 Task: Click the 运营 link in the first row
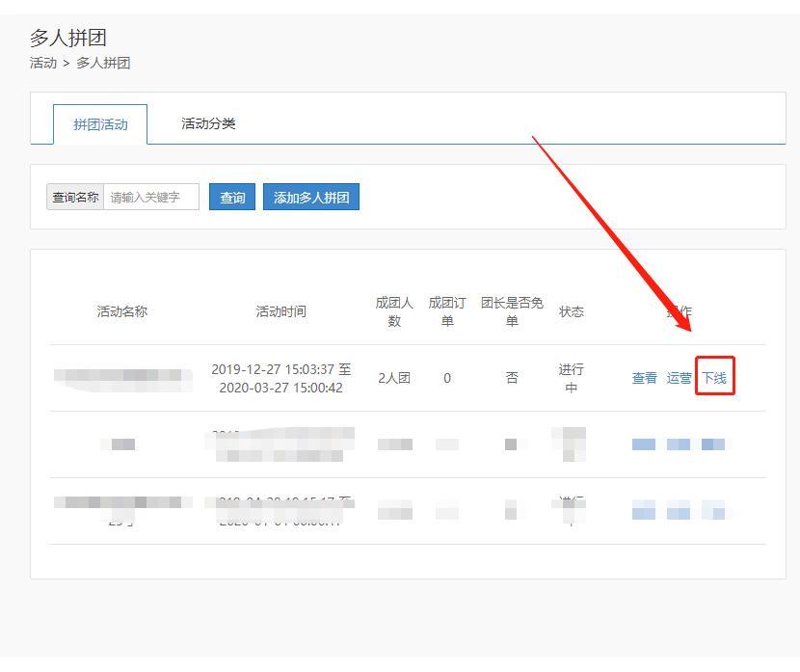[x=679, y=378]
